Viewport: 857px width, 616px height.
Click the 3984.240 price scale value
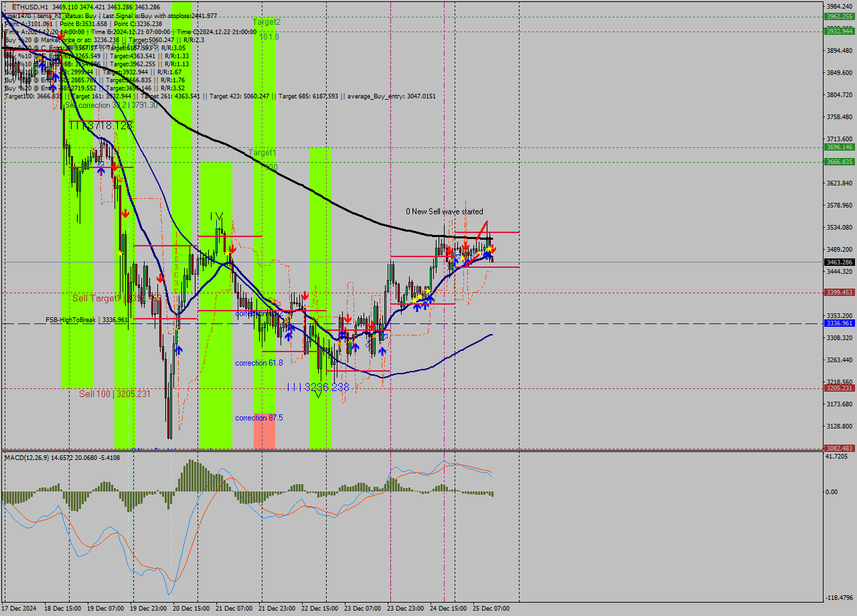coord(840,6)
